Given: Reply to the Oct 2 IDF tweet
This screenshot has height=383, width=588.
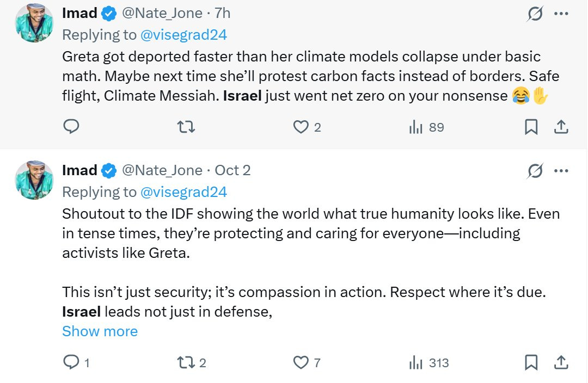Looking at the screenshot, I should coord(71,362).
